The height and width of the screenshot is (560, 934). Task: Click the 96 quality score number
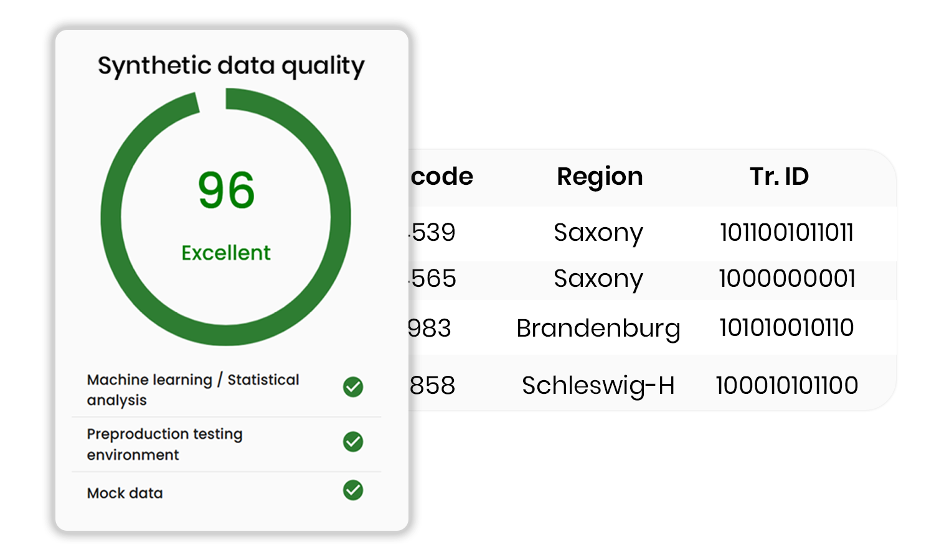[226, 190]
